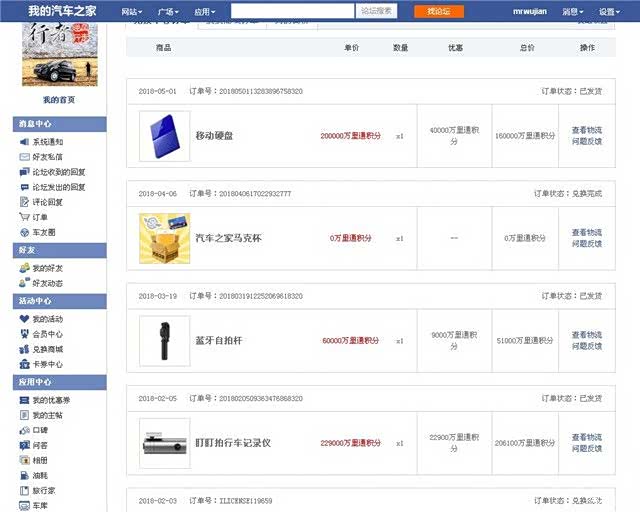Viewport: 640px width, 512px height.
Task: Open the 设置 dropdown in header
Action: coord(609,12)
